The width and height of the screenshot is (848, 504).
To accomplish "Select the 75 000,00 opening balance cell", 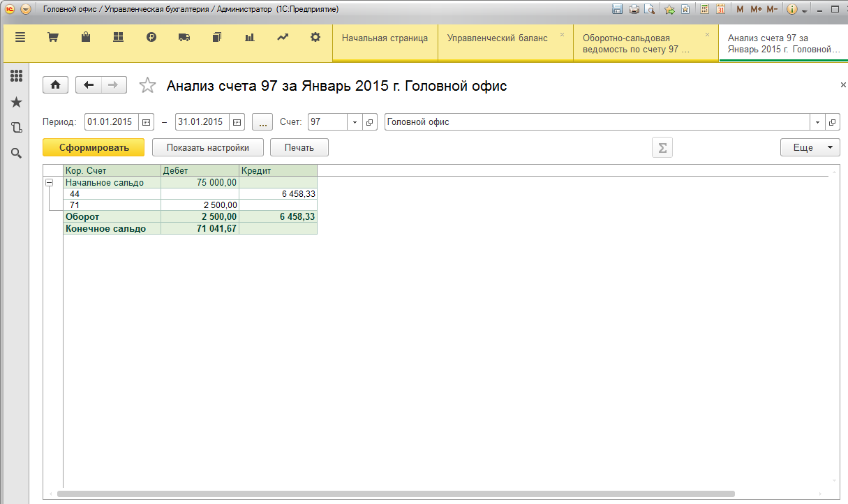I will click(200, 182).
